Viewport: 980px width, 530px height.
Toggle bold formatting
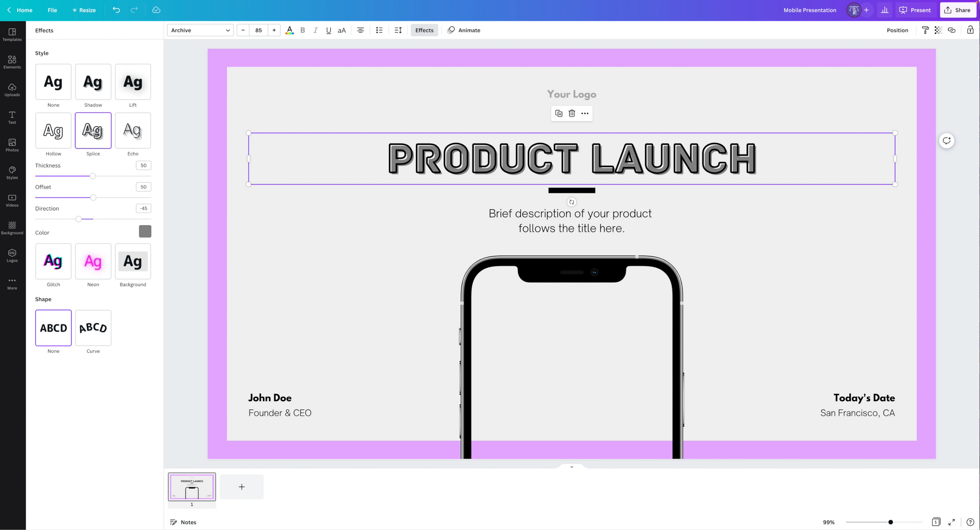[303, 30]
